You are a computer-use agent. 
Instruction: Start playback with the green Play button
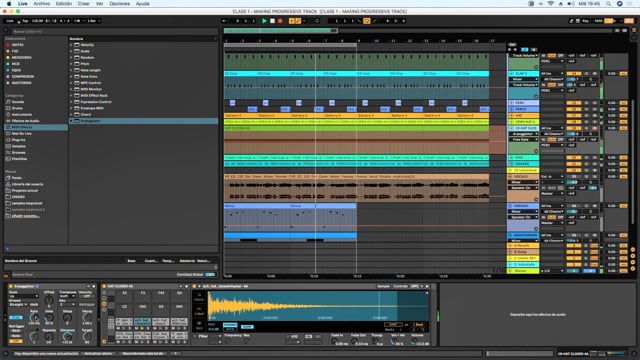pos(264,21)
